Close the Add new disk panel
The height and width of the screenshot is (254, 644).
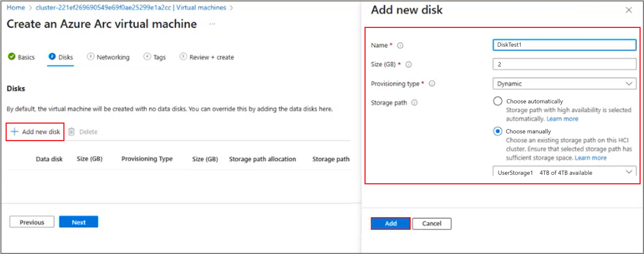pyautogui.click(x=629, y=10)
